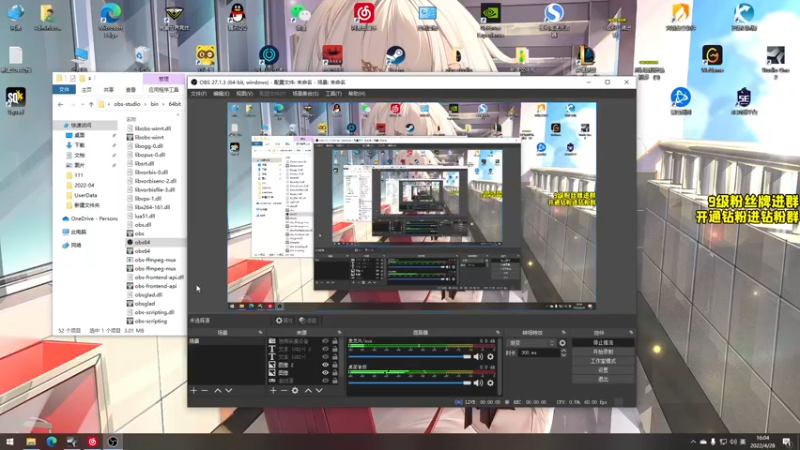The height and width of the screenshot is (450, 800).
Task: Go back in the Explorer window
Action: [x=61, y=104]
